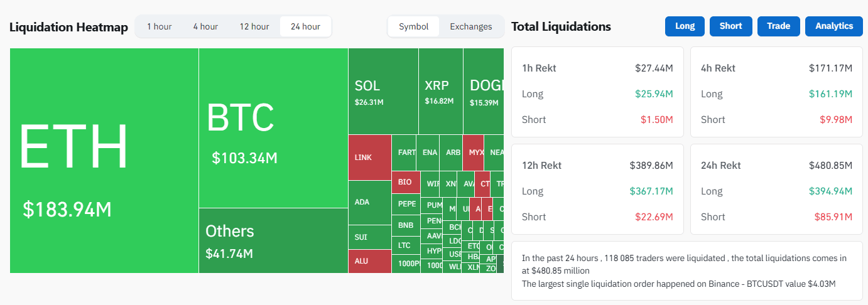Open the SOL tile in heatmap
The height and width of the screenshot is (305, 868).
click(383, 92)
